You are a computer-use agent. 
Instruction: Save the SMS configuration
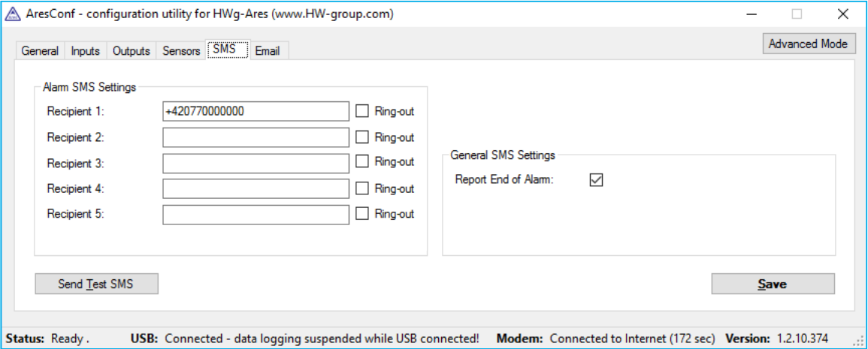[773, 284]
